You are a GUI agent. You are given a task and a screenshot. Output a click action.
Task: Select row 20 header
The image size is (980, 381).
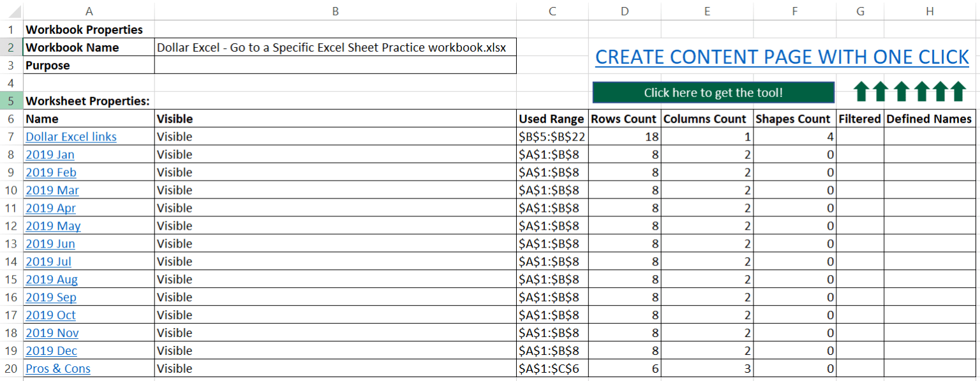point(11,369)
